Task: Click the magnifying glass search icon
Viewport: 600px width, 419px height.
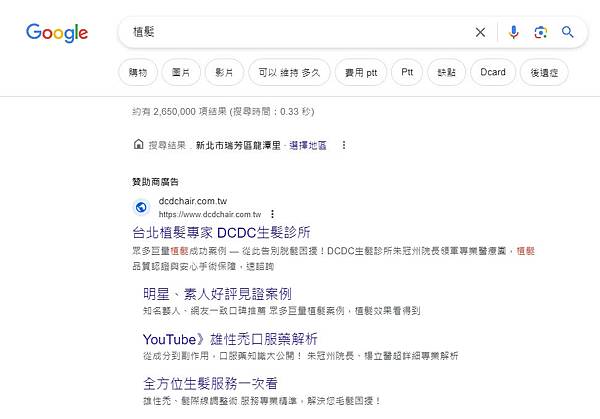Action: (x=567, y=32)
